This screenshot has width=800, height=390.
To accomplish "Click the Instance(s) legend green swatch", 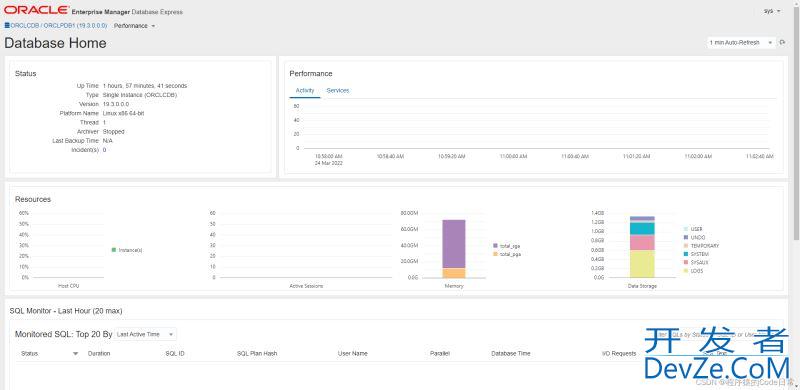I will coord(114,250).
